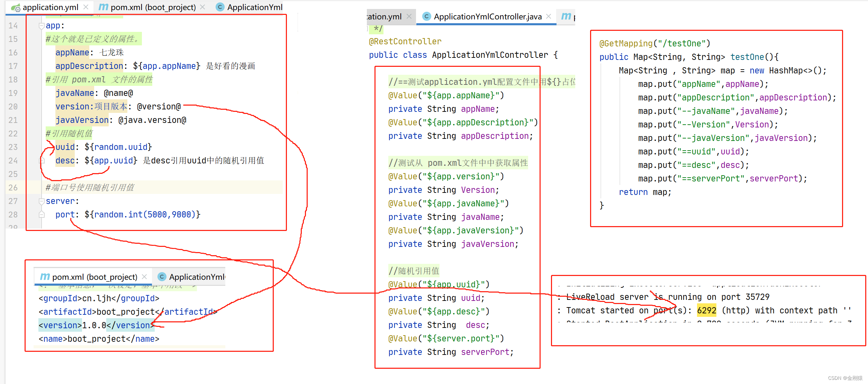Switch to top pom.xml (boot_project) tab
868x384 pixels.
pos(153,7)
